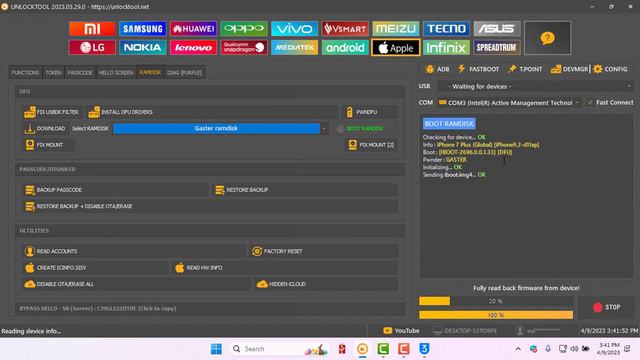Viewport: 640px width, 360px height.
Task: Click Disable OTA/Erase All button
Action: click(x=137, y=284)
